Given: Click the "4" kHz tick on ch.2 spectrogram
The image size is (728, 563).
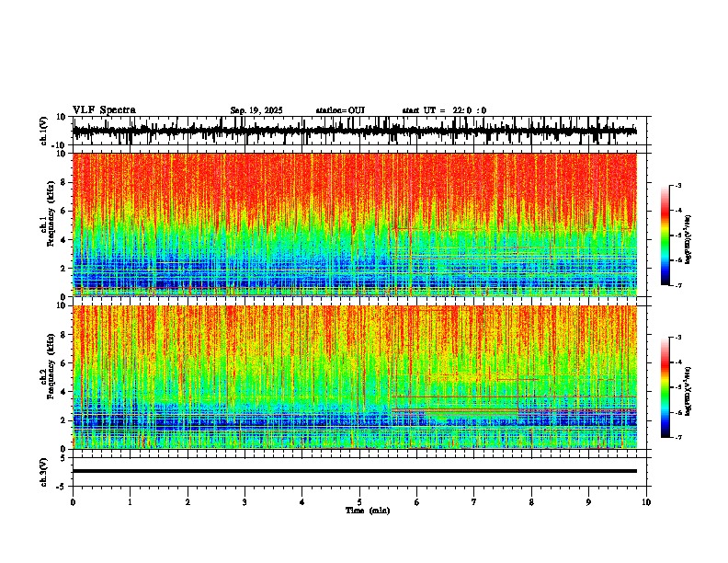Looking at the screenshot, I should [63, 392].
